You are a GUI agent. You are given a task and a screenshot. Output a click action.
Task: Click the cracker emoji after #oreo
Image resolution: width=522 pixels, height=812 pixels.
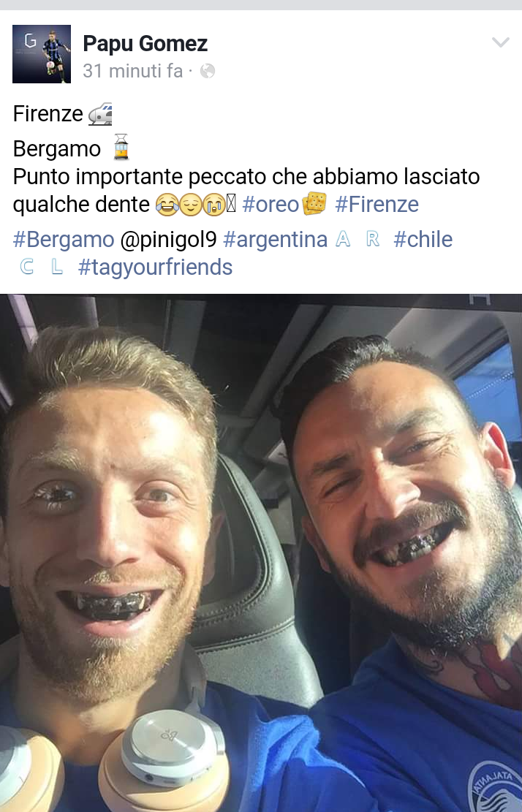[x=314, y=203]
